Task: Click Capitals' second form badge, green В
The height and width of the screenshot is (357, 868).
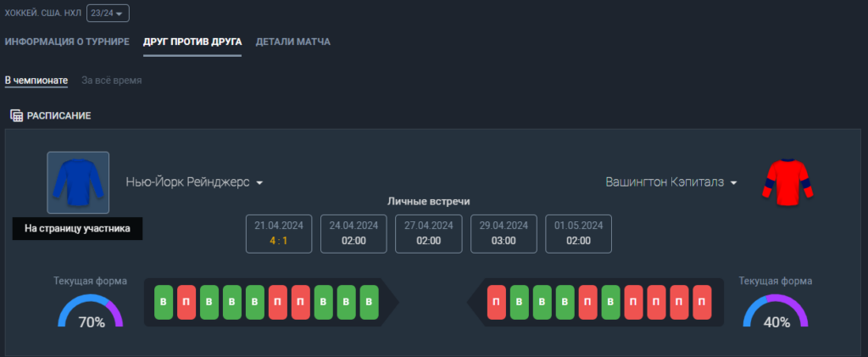Action: tap(520, 302)
